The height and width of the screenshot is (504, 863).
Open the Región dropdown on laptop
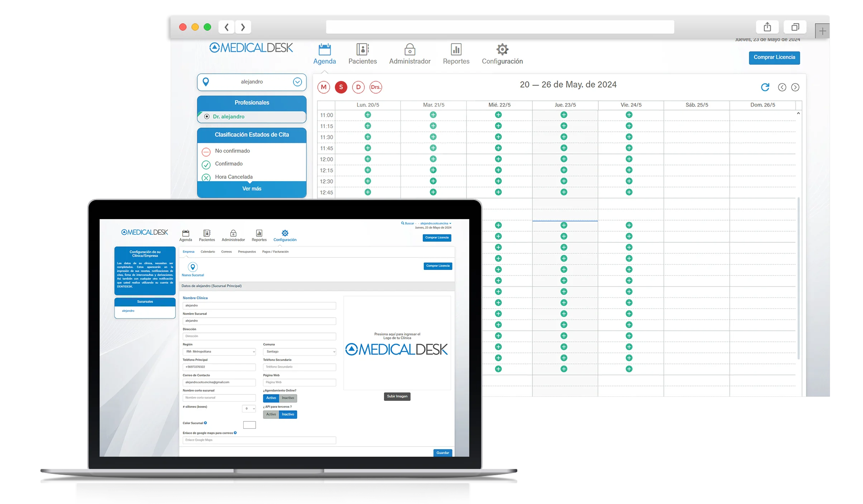(x=219, y=352)
